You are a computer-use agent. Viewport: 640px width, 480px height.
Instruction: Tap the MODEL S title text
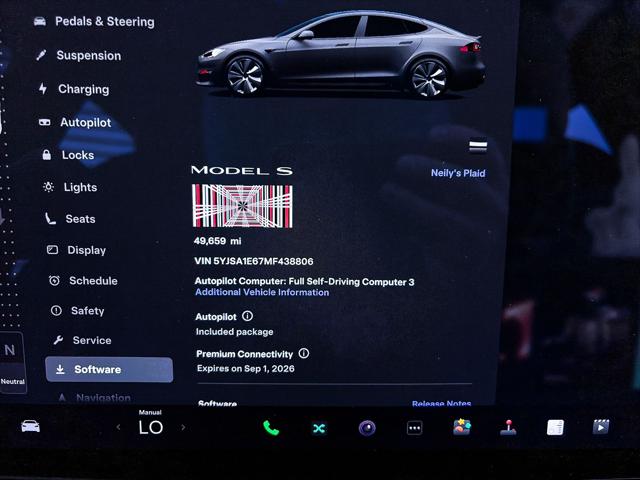point(242,170)
